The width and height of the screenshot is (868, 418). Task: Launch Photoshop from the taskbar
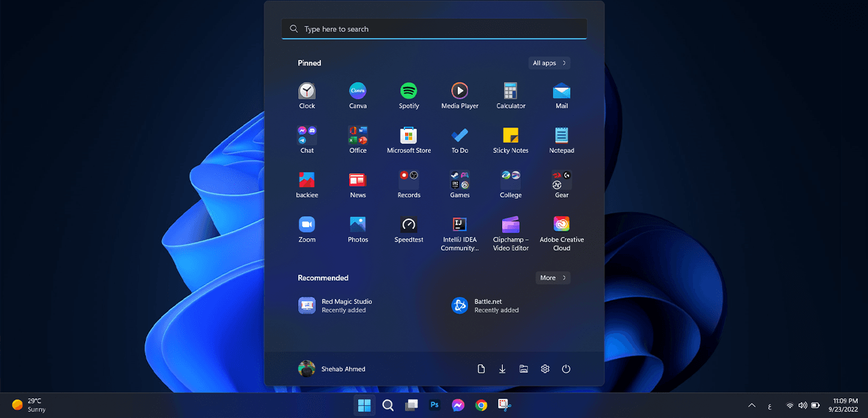click(435, 405)
